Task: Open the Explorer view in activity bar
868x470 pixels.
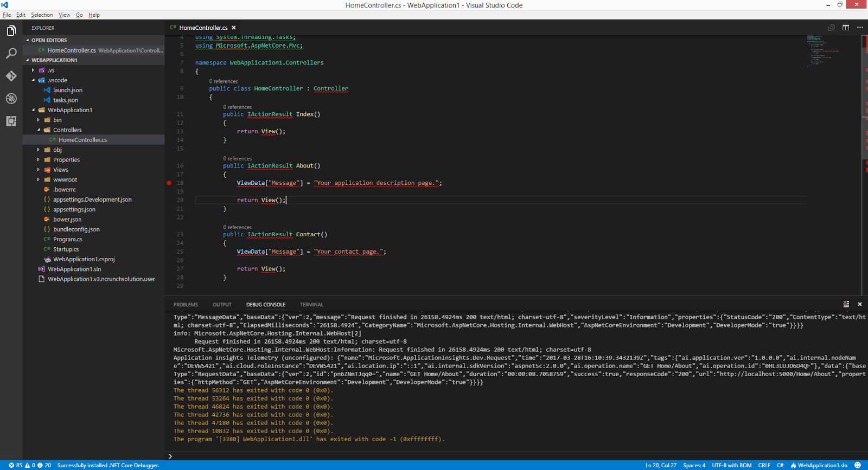Action: (x=11, y=31)
